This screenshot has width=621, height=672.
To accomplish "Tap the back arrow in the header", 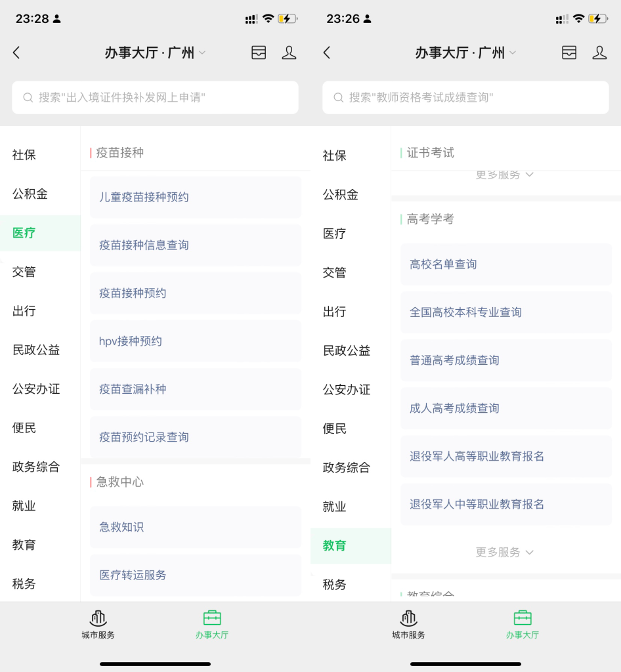I will (x=16, y=52).
